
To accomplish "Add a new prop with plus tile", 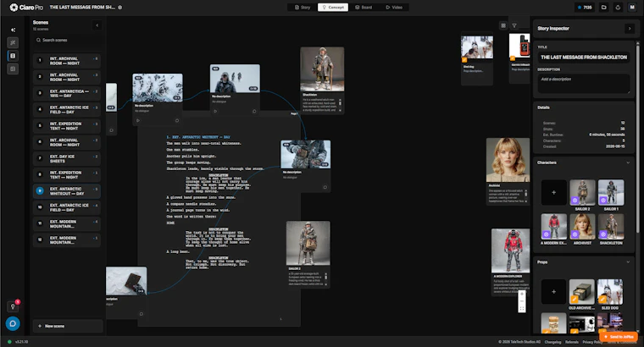I will pos(553,292).
